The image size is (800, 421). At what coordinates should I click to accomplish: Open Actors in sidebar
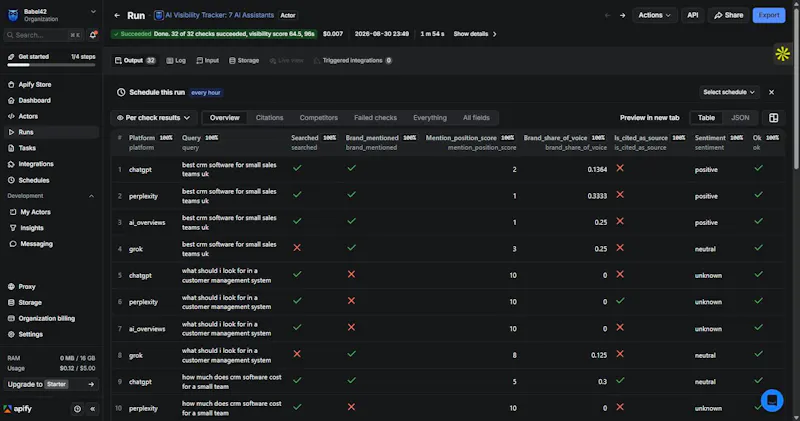click(50, 116)
